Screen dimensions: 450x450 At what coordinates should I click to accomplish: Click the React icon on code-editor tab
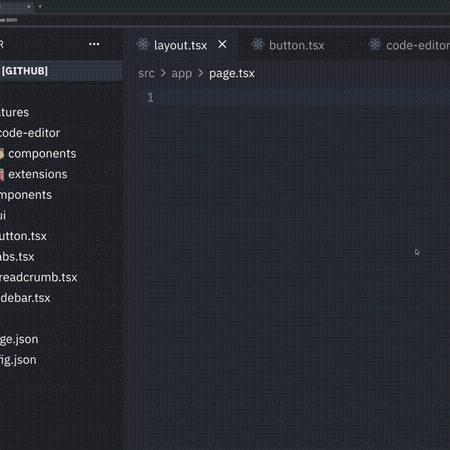click(375, 44)
